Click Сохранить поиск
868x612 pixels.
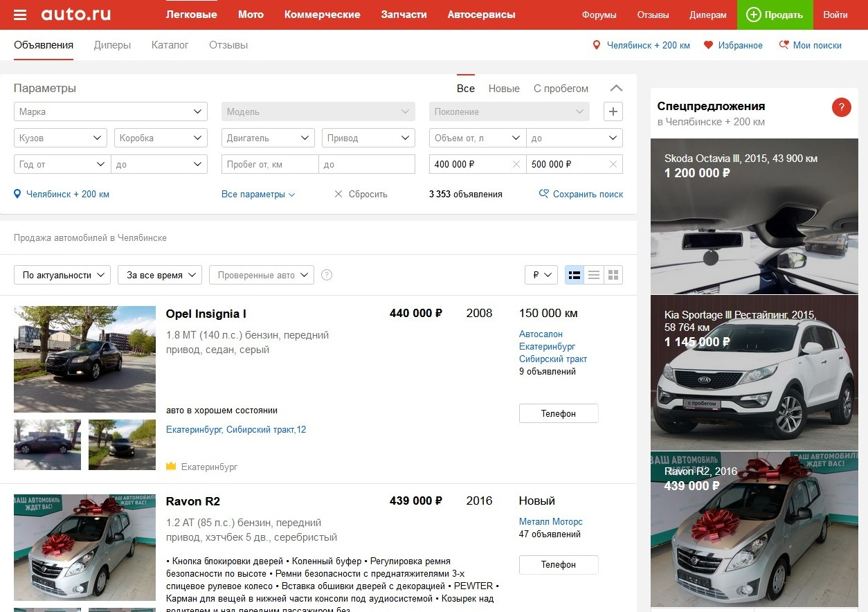[588, 195]
